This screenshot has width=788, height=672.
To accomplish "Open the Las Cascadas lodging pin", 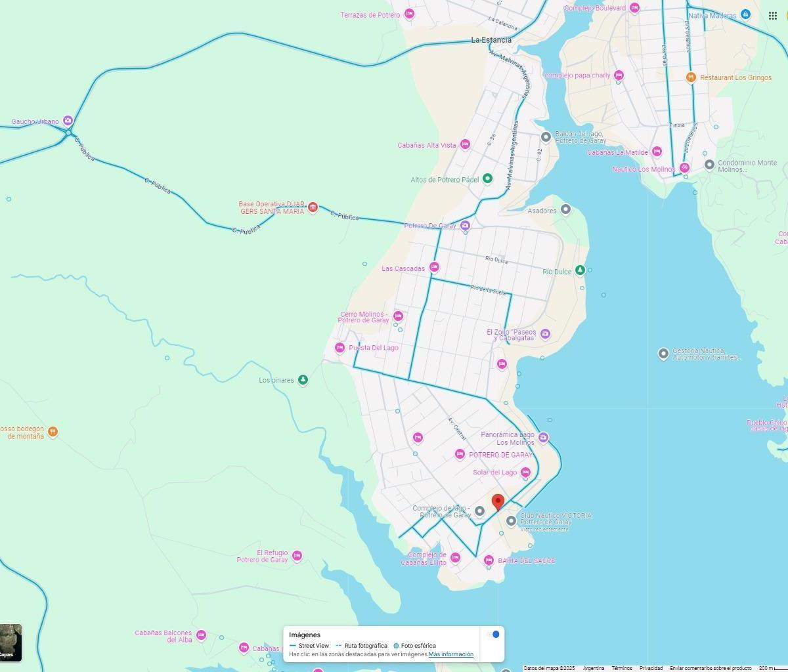I will (434, 267).
